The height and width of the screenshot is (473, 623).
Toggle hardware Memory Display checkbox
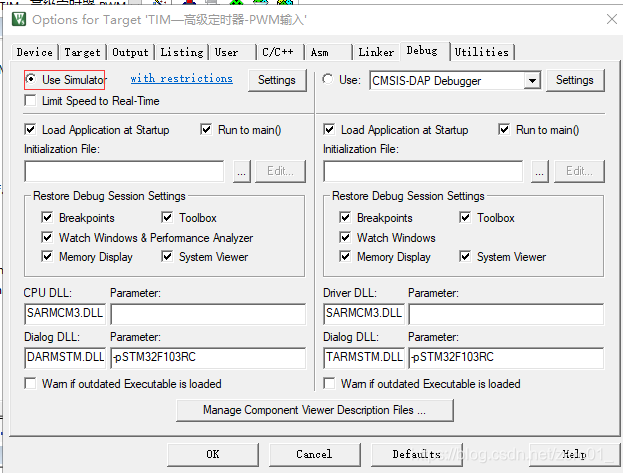point(345,256)
